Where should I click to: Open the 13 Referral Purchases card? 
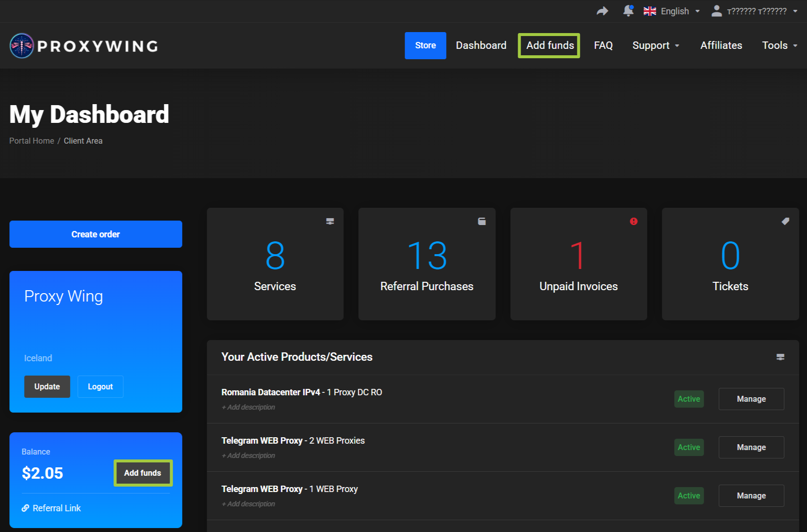coord(427,264)
